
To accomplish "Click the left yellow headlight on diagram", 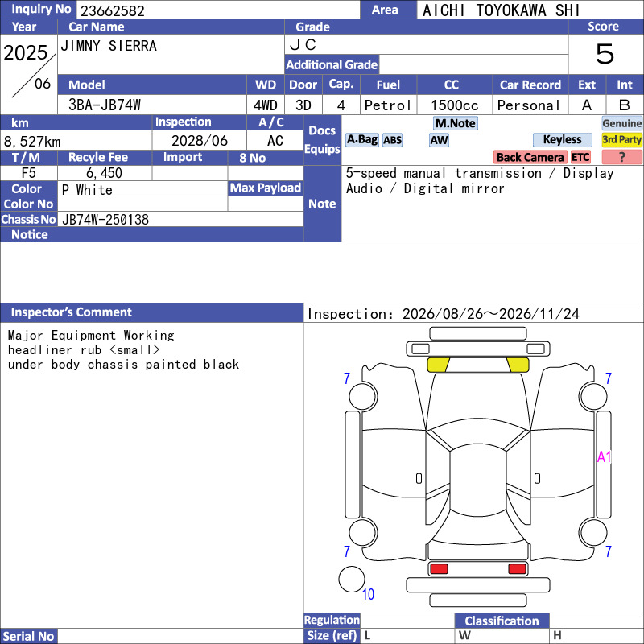I will (x=438, y=365).
